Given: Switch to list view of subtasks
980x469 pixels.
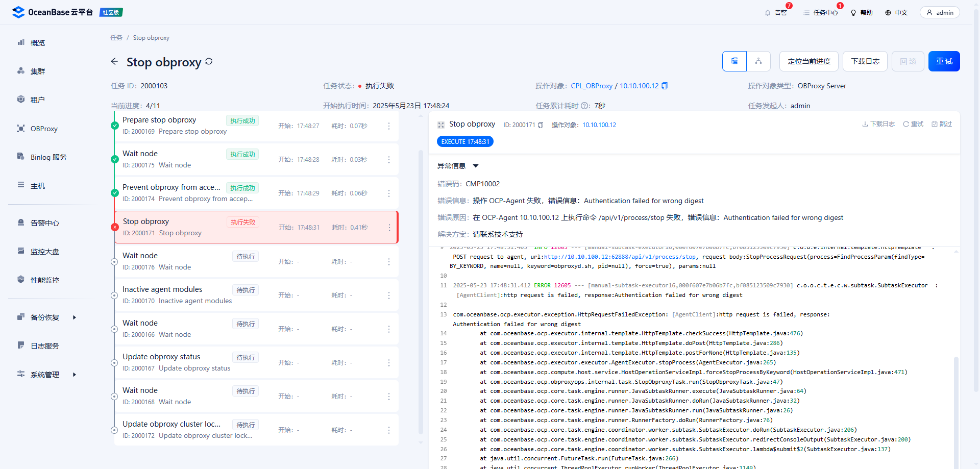Looking at the screenshot, I should pyautogui.click(x=734, y=61).
